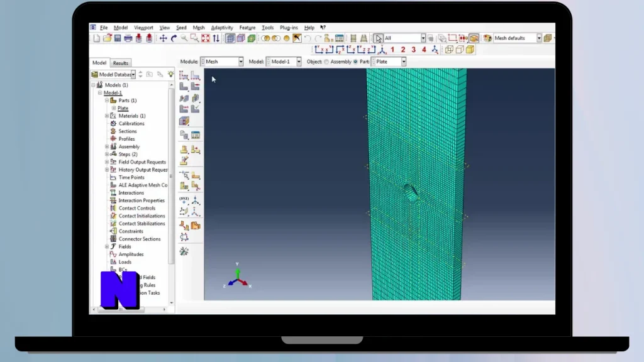Open the Create Datum Point tool
Viewport: 644px width, 362px height.
pos(184,200)
